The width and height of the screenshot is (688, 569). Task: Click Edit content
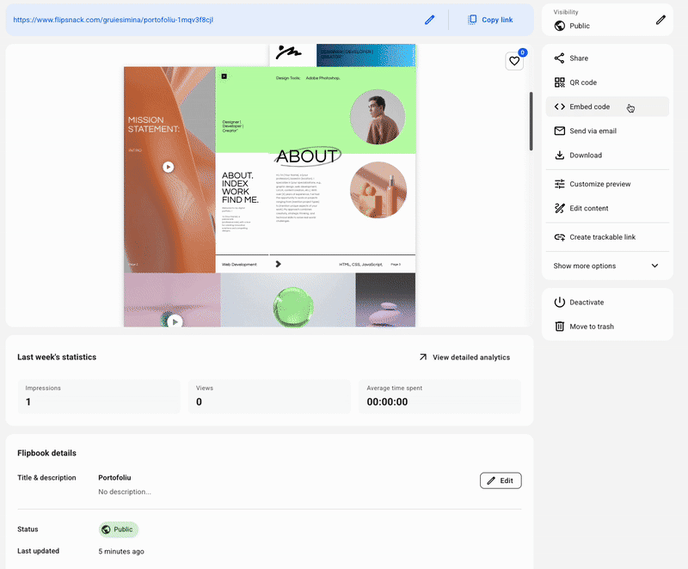[588, 208]
